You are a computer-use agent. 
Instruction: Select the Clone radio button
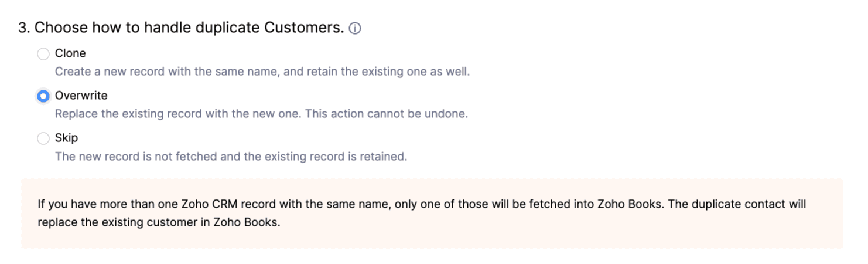43,54
